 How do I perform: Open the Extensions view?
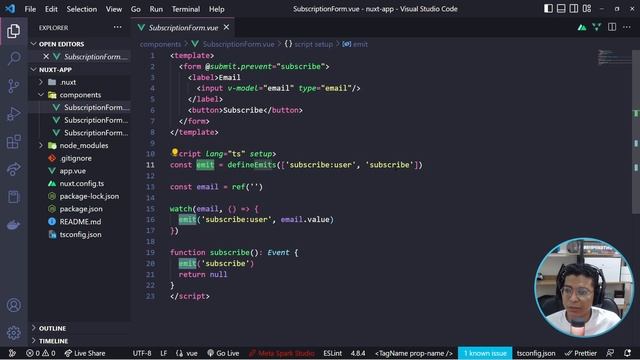pos(13,142)
